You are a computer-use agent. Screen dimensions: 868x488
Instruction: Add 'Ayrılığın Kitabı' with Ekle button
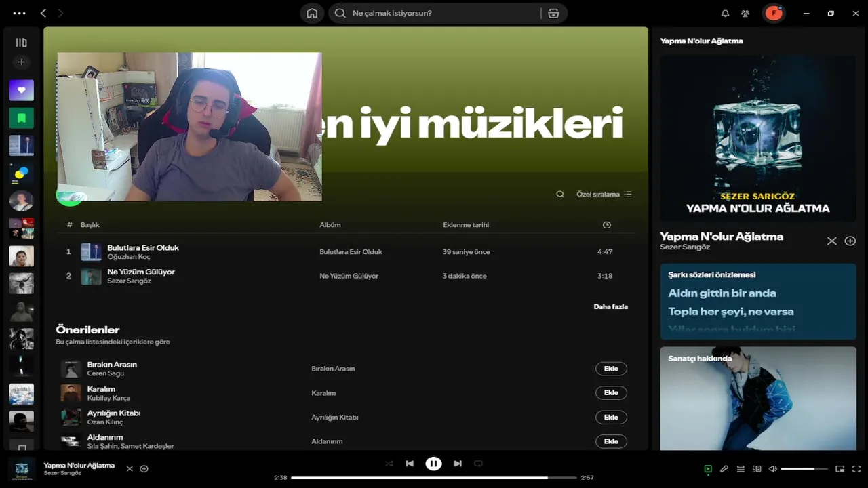coord(611,417)
